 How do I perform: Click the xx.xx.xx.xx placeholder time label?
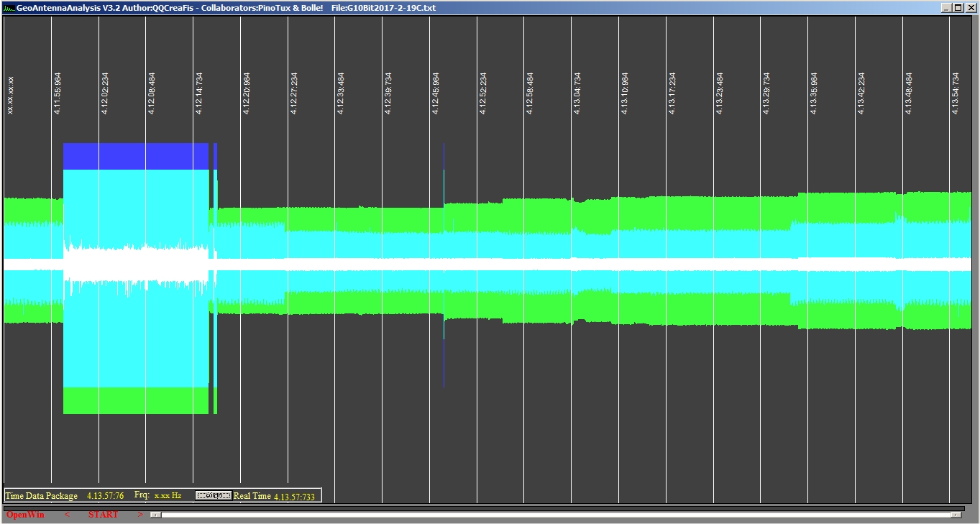coord(10,95)
